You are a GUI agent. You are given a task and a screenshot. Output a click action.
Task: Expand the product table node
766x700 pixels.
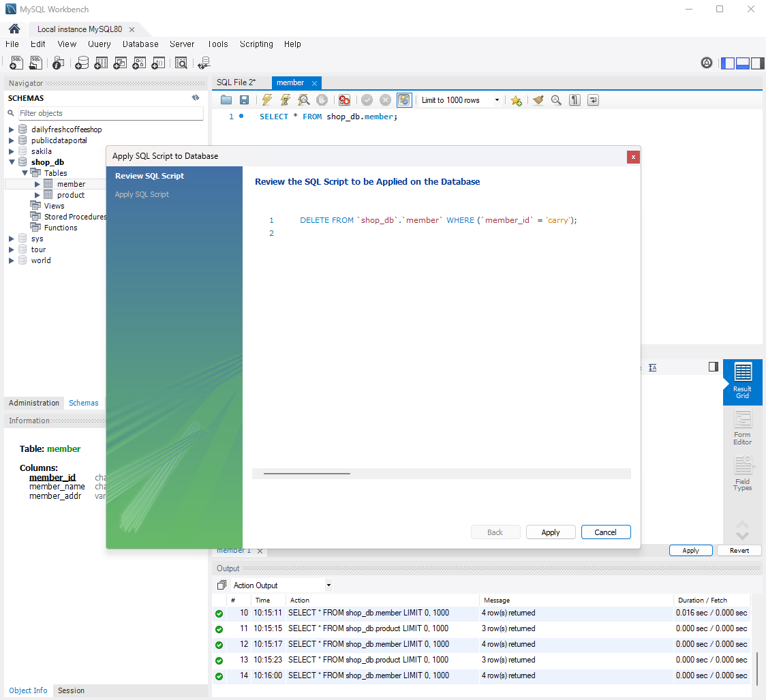click(x=37, y=195)
